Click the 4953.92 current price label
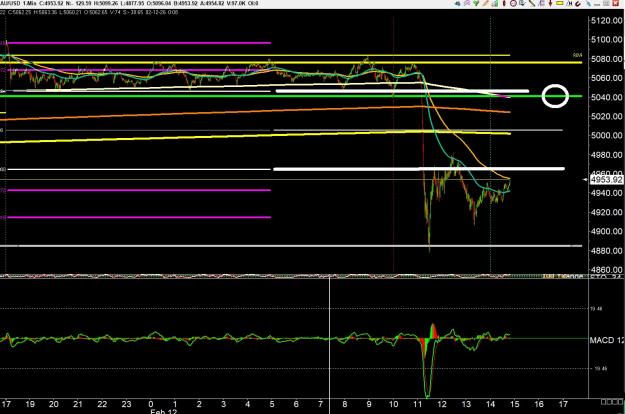 point(606,180)
